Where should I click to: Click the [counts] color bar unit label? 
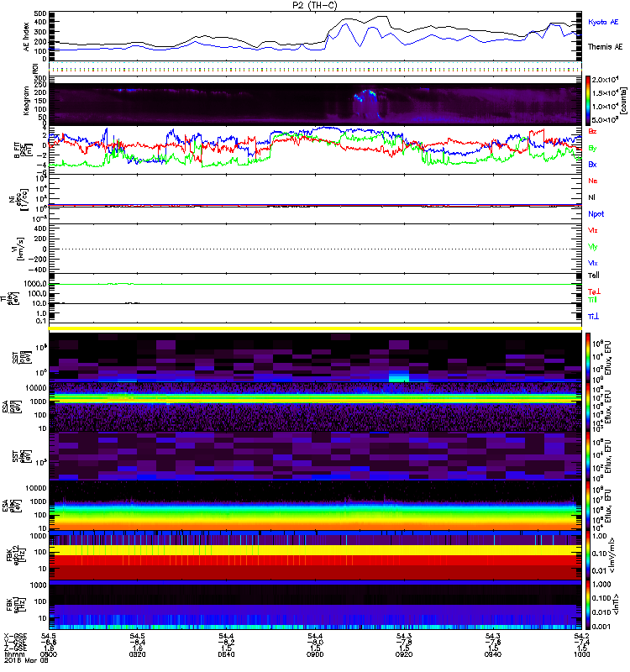point(623,101)
